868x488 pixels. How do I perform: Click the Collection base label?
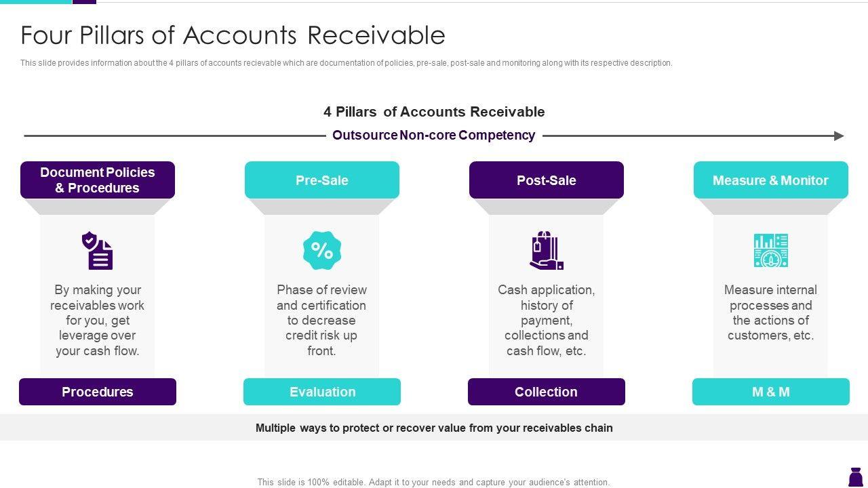pos(547,392)
